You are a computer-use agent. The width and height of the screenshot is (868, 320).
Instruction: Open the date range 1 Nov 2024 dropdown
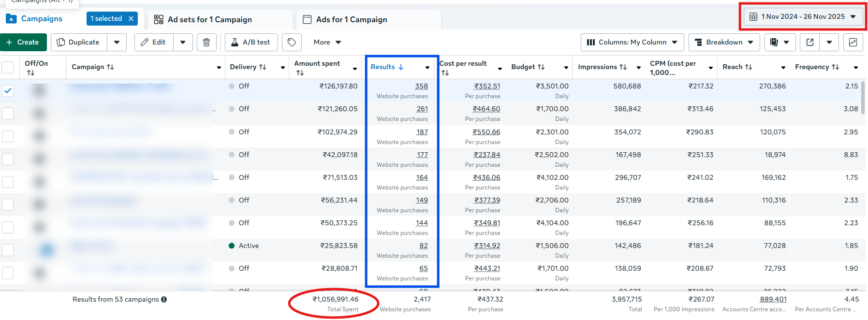[803, 16]
